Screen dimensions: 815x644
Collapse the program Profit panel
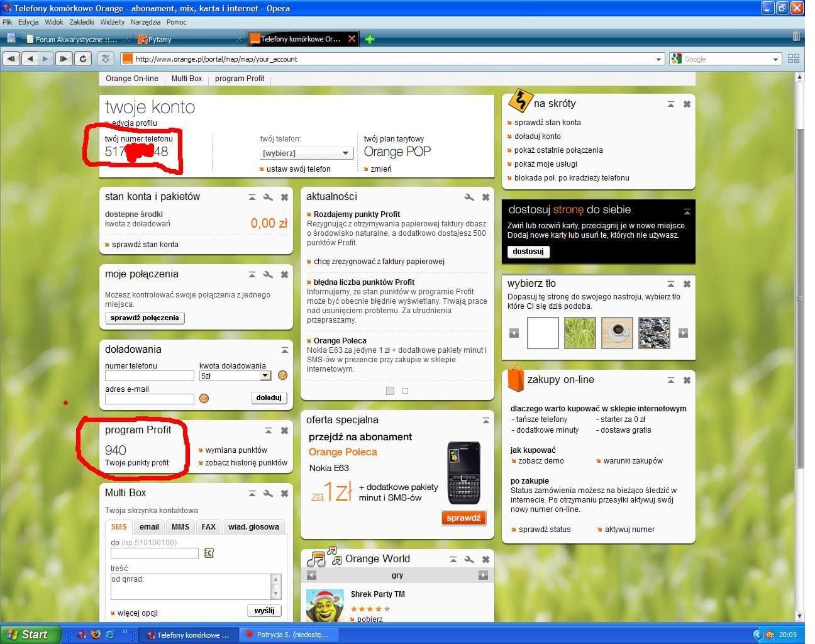(269, 431)
